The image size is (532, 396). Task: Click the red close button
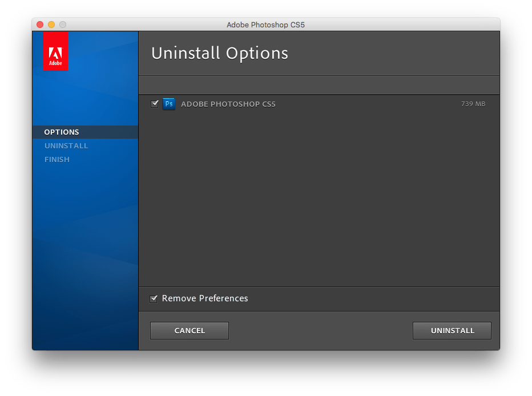click(39, 25)
